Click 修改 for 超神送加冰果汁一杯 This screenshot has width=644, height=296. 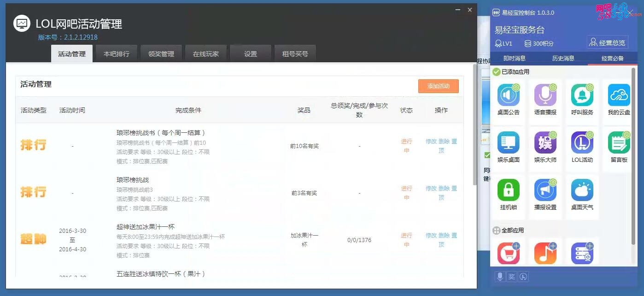[x=431, y=236]
